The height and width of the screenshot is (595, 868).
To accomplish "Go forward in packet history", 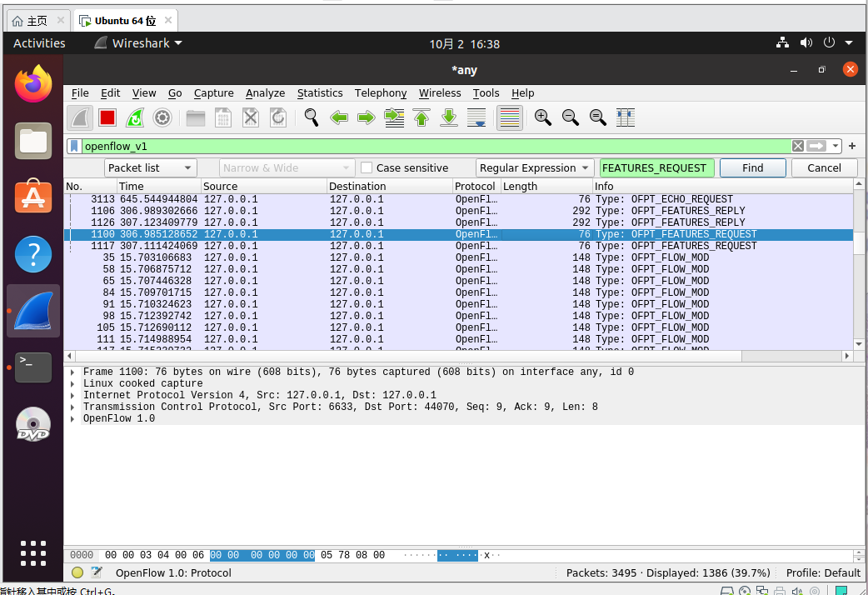I will tap(366, 117).
